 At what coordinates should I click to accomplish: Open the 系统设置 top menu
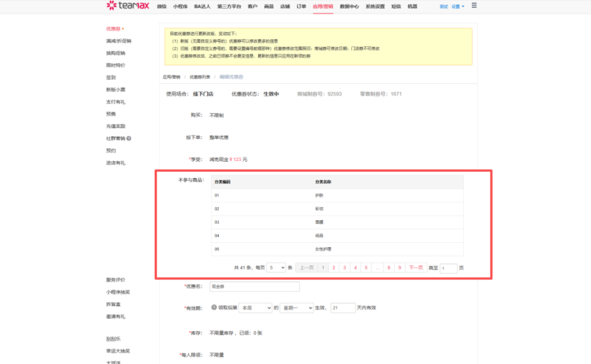[x=375, y=6]
